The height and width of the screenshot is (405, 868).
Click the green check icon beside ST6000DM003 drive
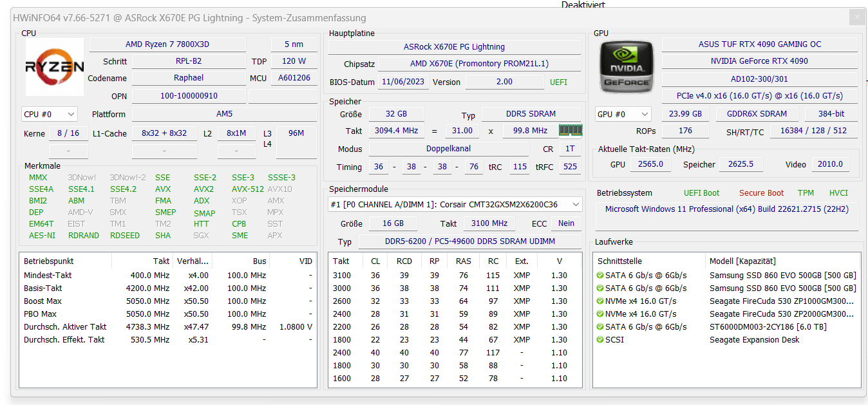(x=601, y=327)
